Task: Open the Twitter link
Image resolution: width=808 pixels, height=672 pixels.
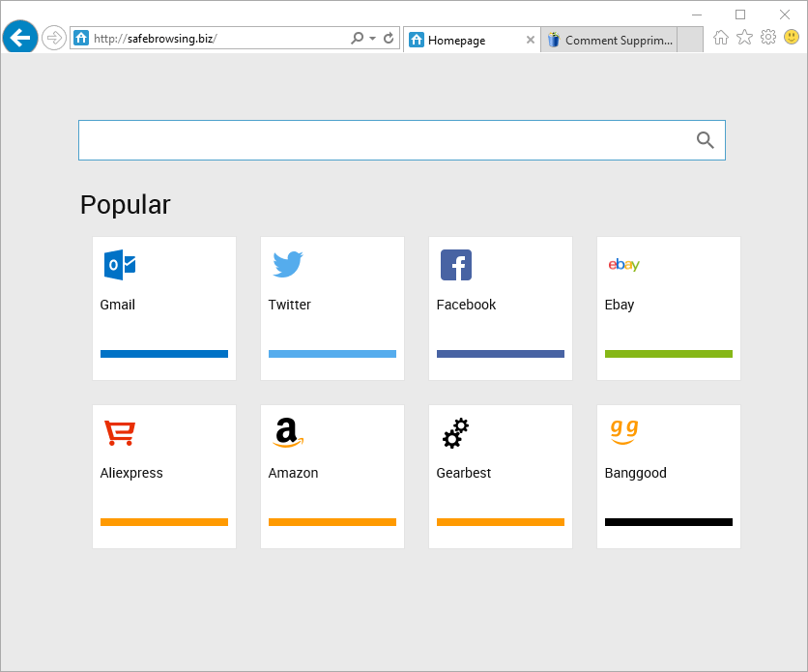Action: (x=290, y=305)
